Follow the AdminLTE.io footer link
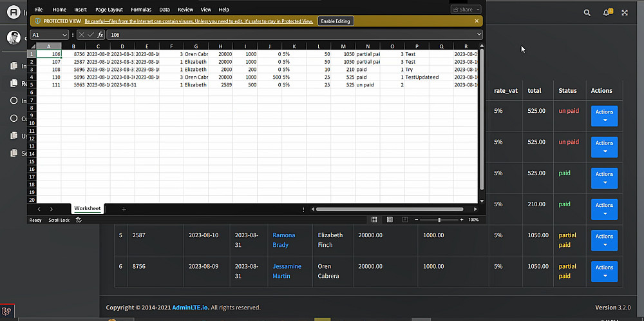This screenshot has height=321, width=644. (x=191, y=307)
